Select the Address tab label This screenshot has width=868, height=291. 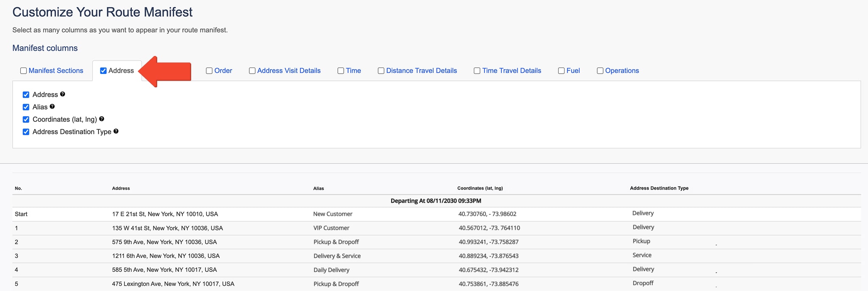coord(121,71)
